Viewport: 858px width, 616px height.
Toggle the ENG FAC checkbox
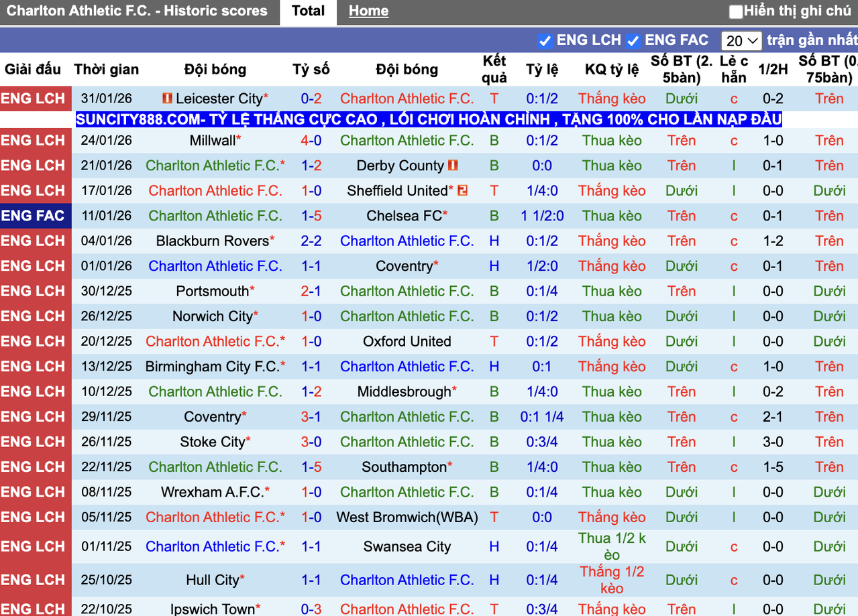633,41
